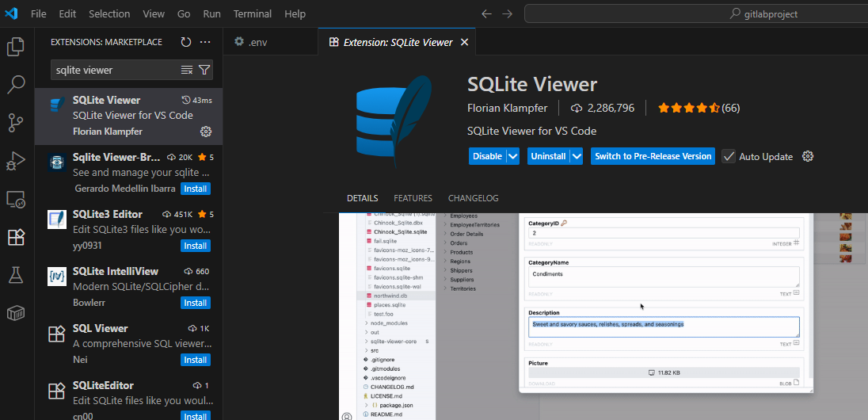This screenshot has width=868, height=420.
Task: Select SQLite Viewer in extension list
Action: pyautogui.click(x=128, y=116)
